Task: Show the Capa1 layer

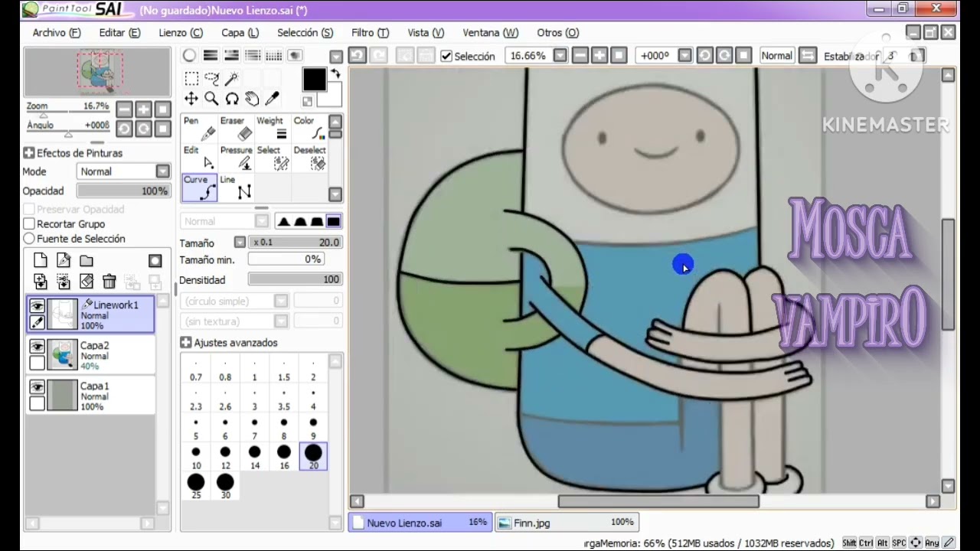Action: pos(37,387)
